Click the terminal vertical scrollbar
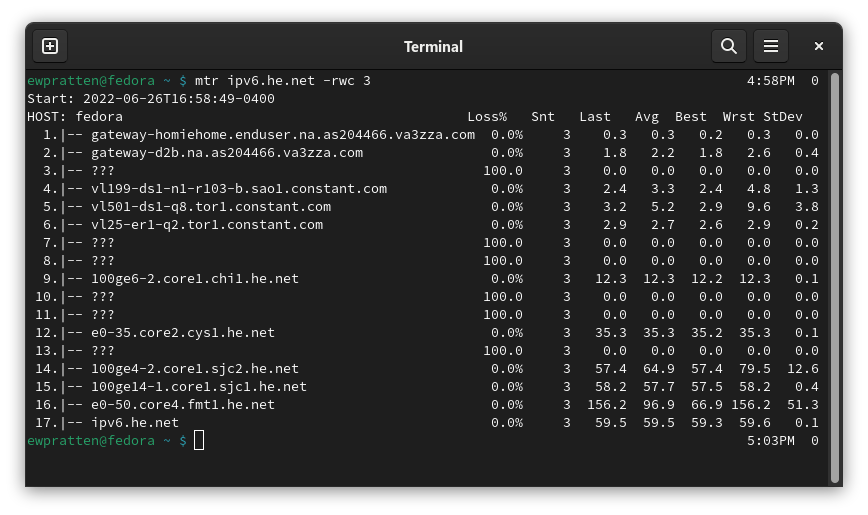868x515 pixels. coord(835,277)
